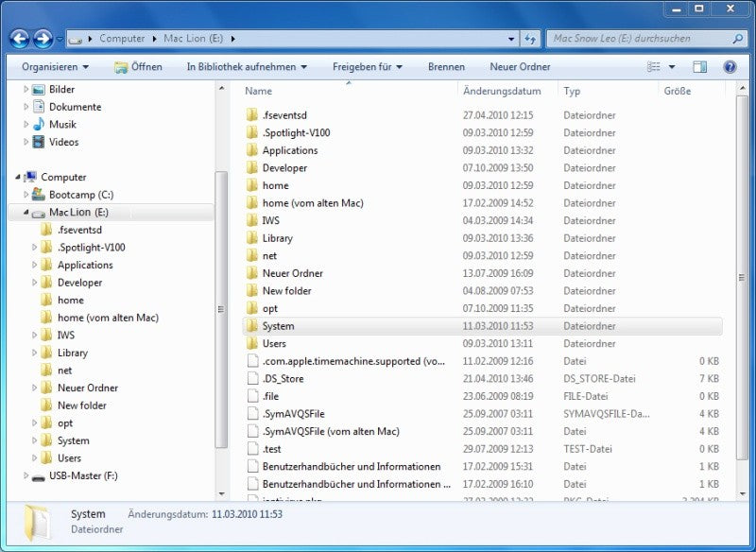This screenshot has height=552, width=756.
Task: Open the Freigeben für menu
Action: (368, 67)
